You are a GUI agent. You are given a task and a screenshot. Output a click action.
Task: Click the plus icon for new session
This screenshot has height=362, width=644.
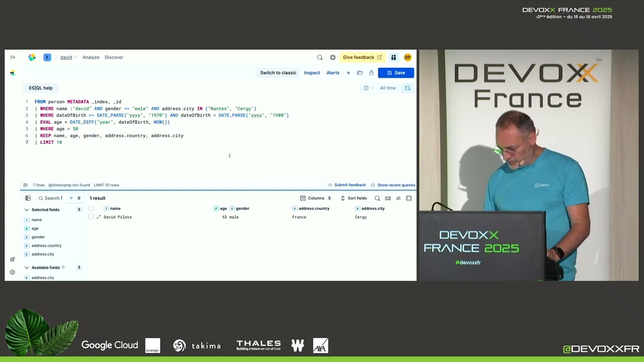pos(348,73)
